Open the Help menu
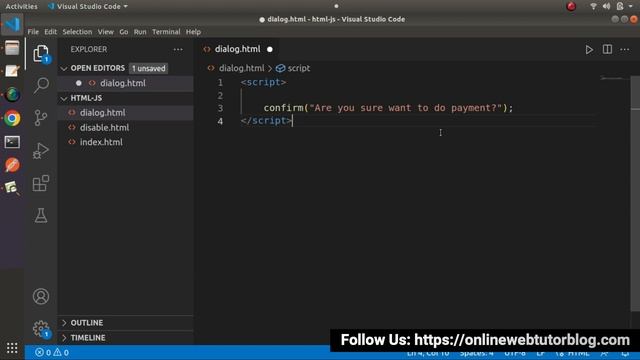Screen dimensions: 640x360 coord(193,32)
